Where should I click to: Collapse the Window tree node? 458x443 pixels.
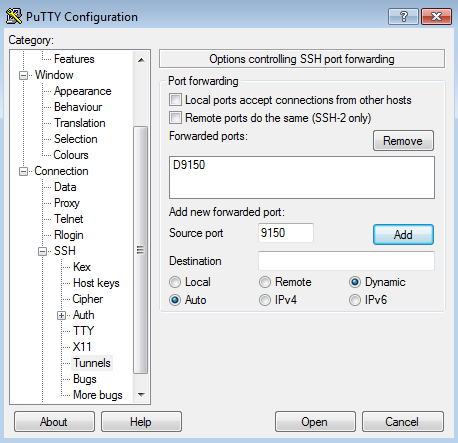(23, 75)
